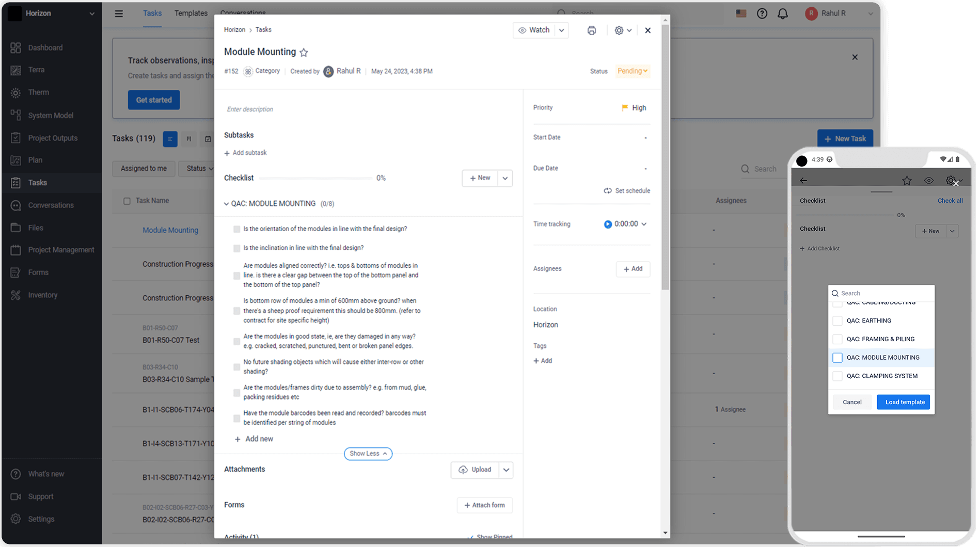This screenshot has height=547, width=980.
Task: Open the checklist view icon next to board view
Action: pyautogui.click(x=208, y=139)
